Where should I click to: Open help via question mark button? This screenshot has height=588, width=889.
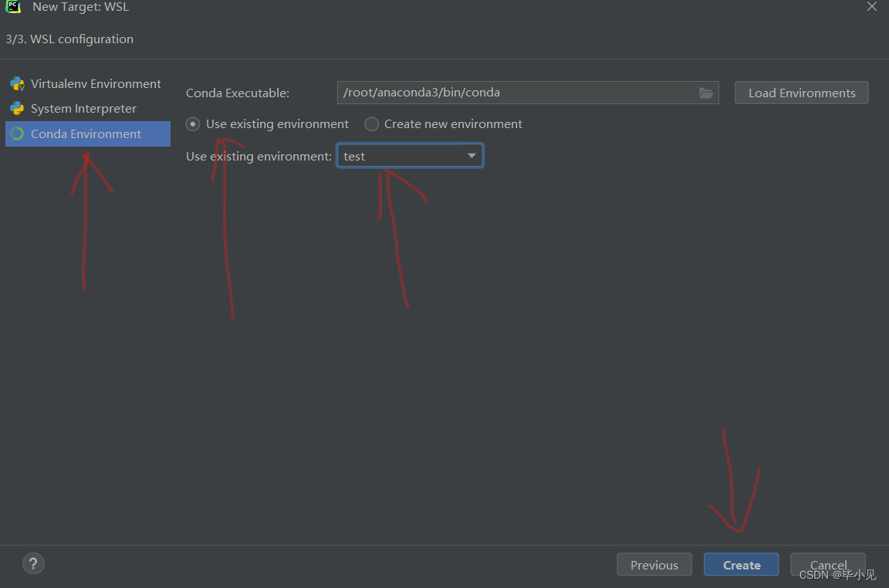[33, 563]
